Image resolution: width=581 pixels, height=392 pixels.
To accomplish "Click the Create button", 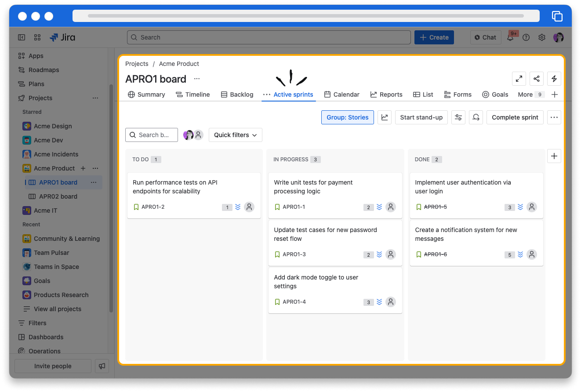I will pyautogui.click(x=434, y=37).
